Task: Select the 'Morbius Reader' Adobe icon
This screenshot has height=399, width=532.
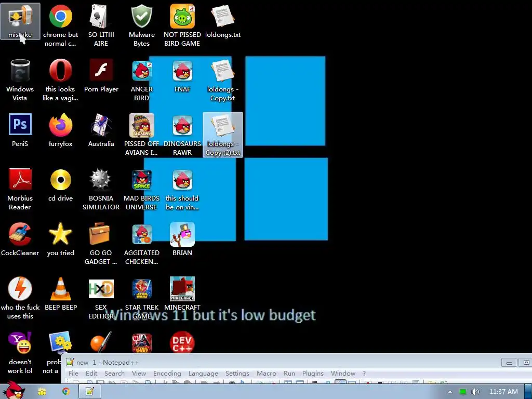Action: 20,189
